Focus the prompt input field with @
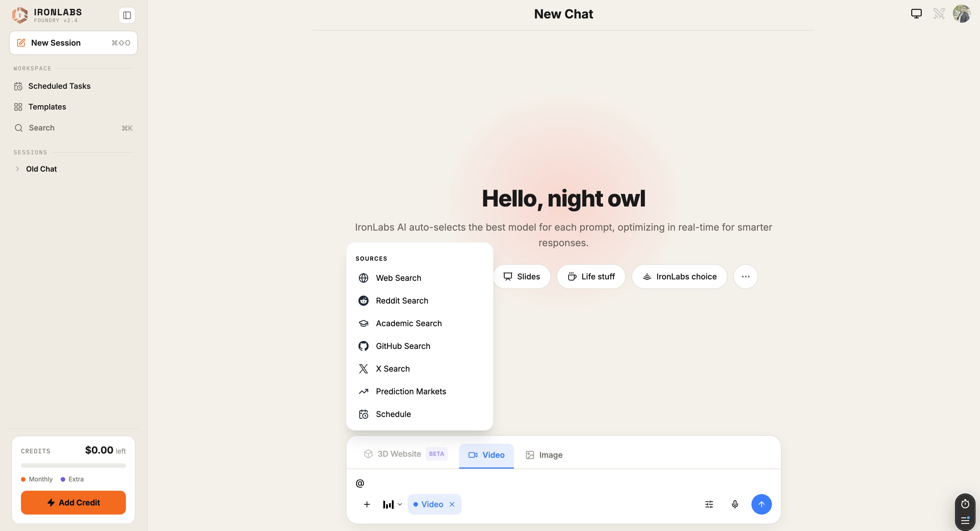 [x=563, y=483]
